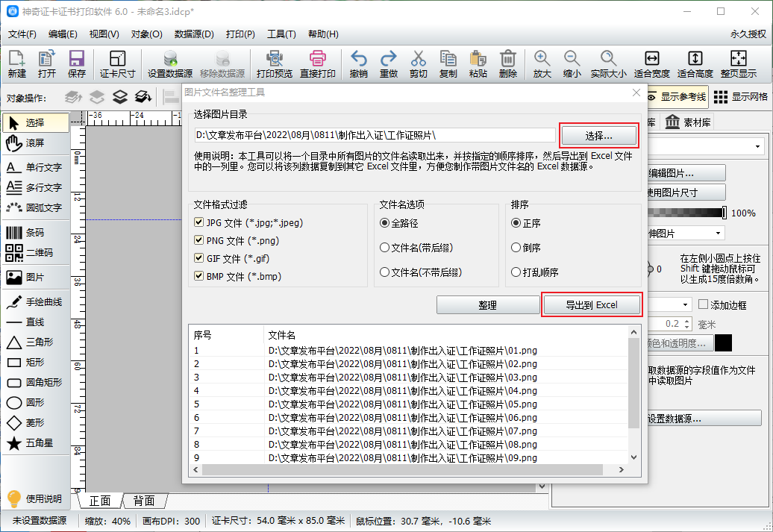This screenshot has height=532, width=773.
Task: Switch to the 素材库 tab
Action: [688, 122]
